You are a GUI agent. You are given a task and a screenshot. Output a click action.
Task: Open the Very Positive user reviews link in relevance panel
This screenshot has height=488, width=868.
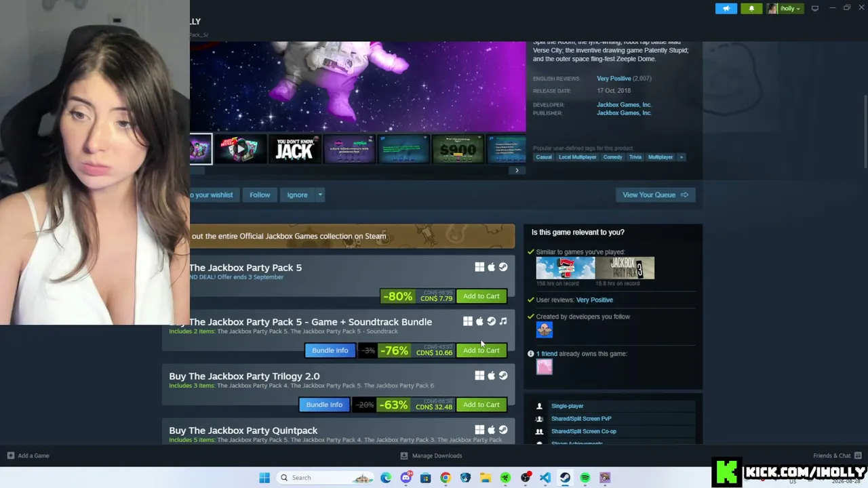pyautogui.click(x=594, y=300)
